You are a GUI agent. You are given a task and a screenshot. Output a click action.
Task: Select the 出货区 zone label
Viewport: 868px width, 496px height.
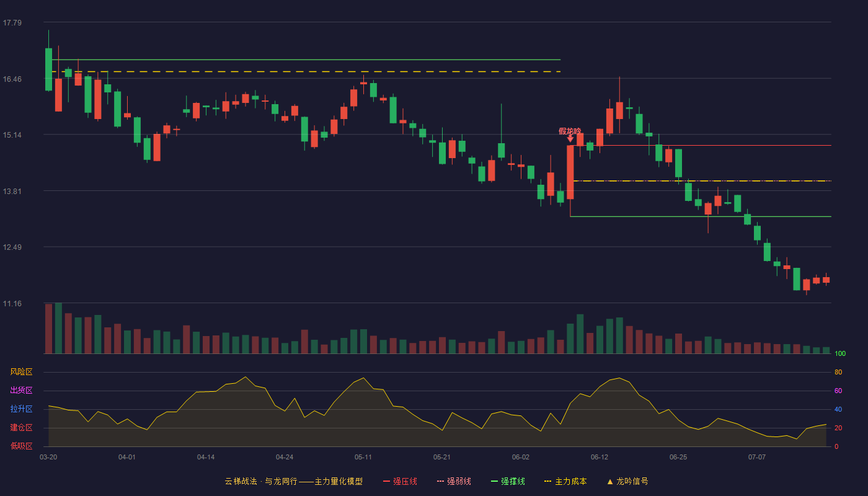coord(21,391)
